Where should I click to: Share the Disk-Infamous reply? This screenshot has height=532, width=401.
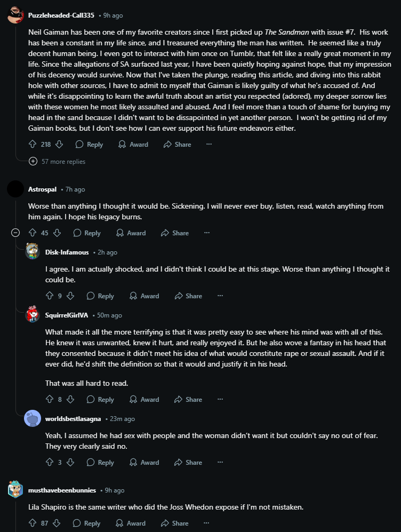click(188, 296)
